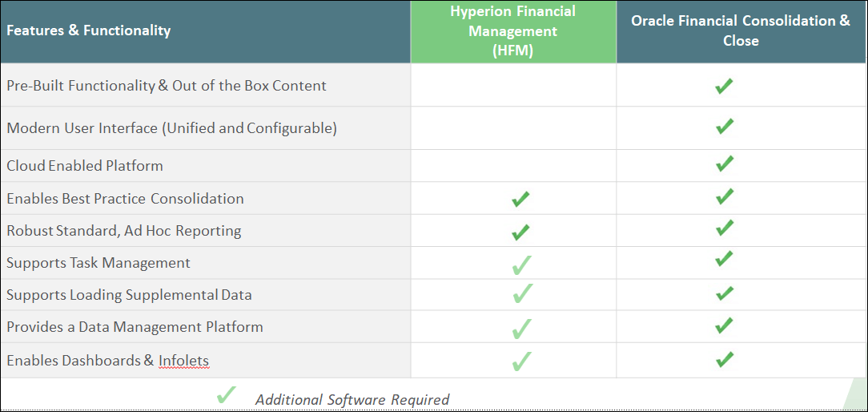Image resolution: width=868 pixels, height=412 pixels.
Task: Click the light HFM checkmark for Dashboards & Infolets
Action: [521, 361]
